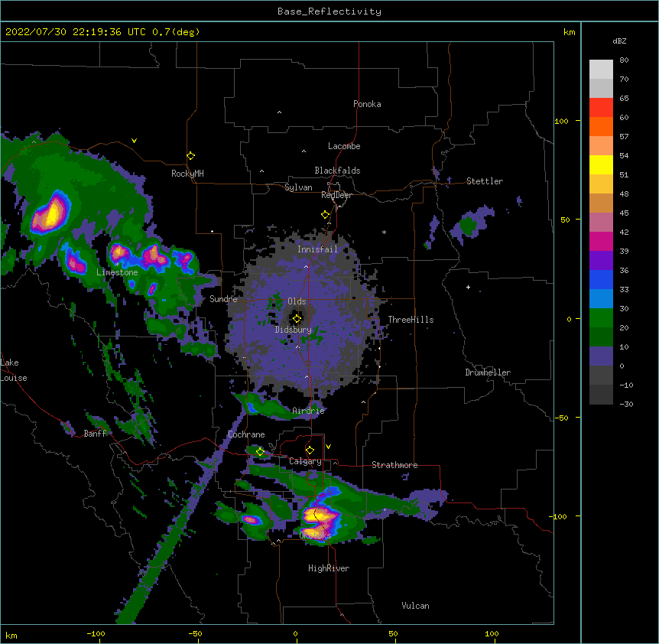Click the Okotoks town label
The width and height of the screenshot is (659, 644).
click(x=315, y=535)
